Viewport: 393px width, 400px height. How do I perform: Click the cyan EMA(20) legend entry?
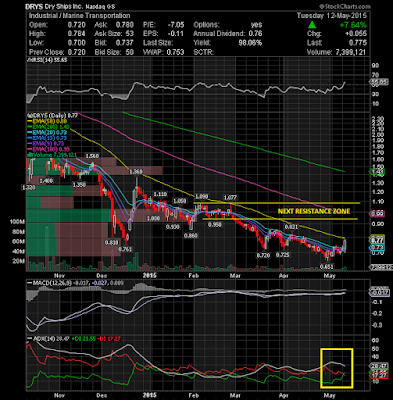coord(47,132)
